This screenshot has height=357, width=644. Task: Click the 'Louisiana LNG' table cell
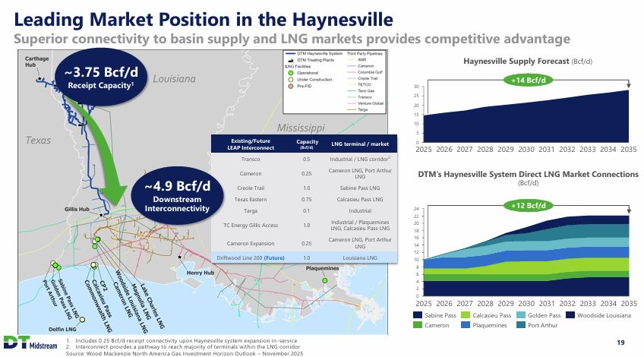pyautogui.click(x=360, y=257)
